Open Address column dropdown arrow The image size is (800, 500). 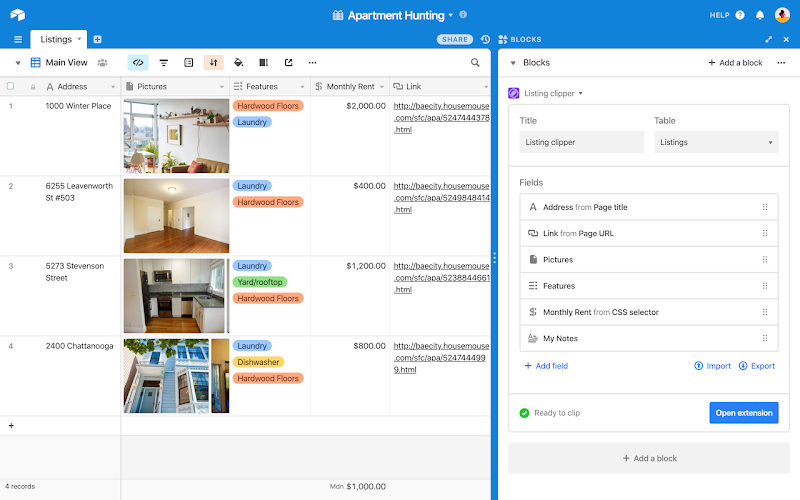pos(113,87)
